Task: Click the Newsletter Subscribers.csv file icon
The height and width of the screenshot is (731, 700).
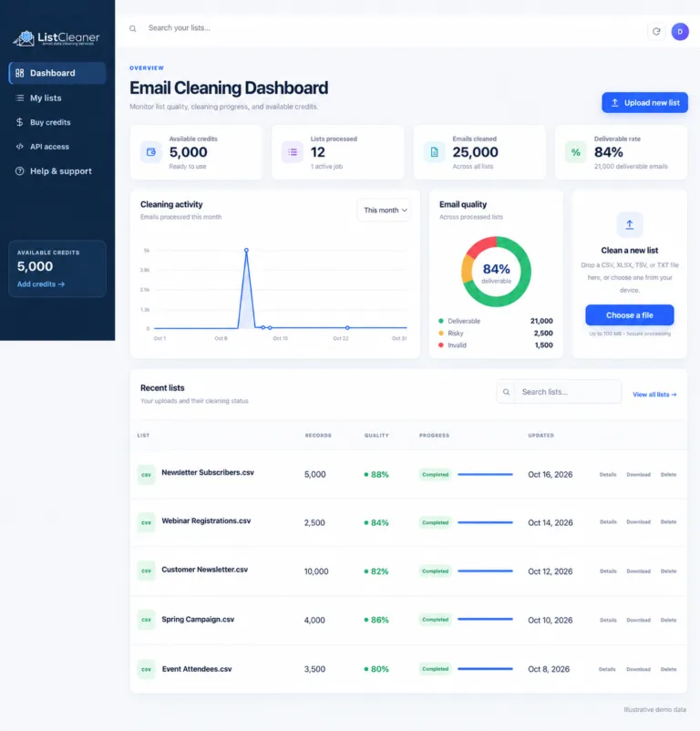Action: tap(146, 475)
